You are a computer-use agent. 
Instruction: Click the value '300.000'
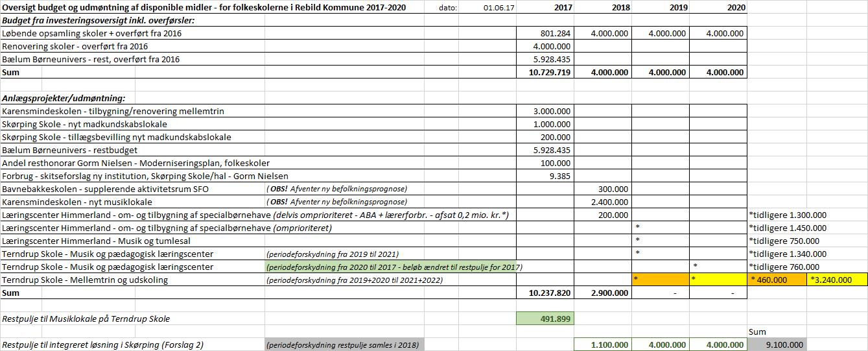pyautogui.click(x=613, y=189)
